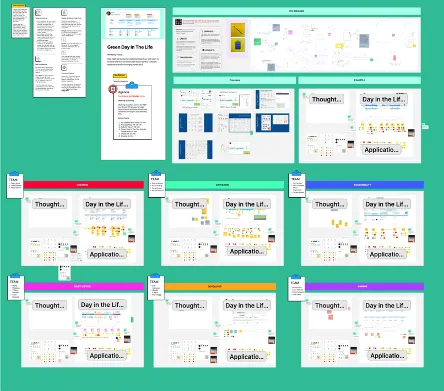Click the small card below the red frame

tap(65, 273)
